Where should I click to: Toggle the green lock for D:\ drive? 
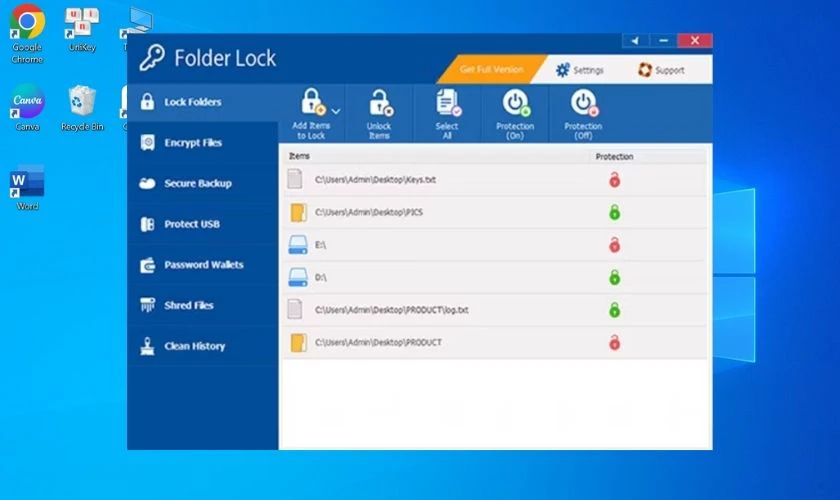click(x=614, y=278)
